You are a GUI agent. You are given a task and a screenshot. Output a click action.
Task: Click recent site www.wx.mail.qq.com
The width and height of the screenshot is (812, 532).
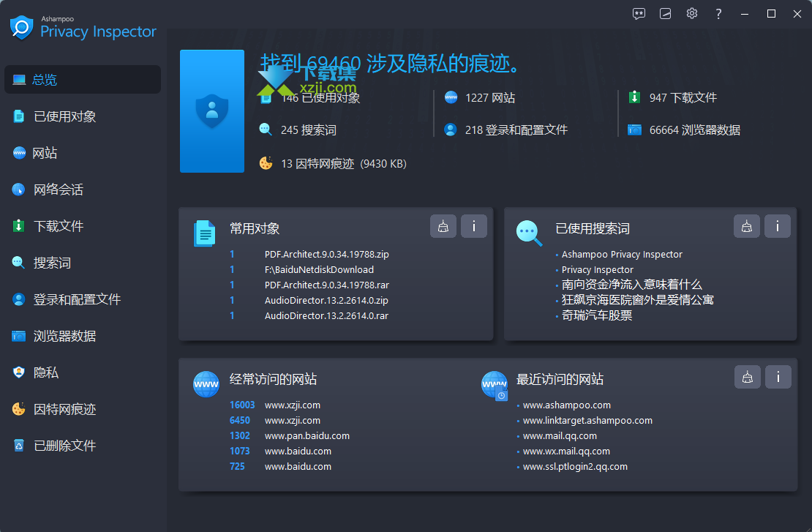pyautogui.click(x=566, y=452)
